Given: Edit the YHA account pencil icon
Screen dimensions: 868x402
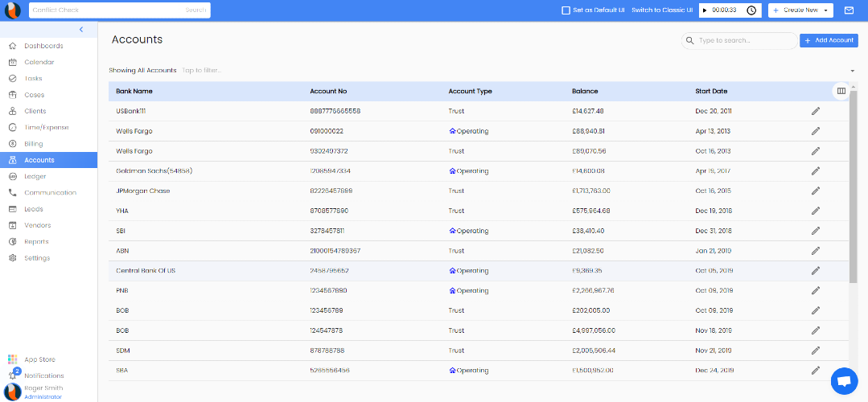Looking at the screenshot, I should click(x=815, y=211).
